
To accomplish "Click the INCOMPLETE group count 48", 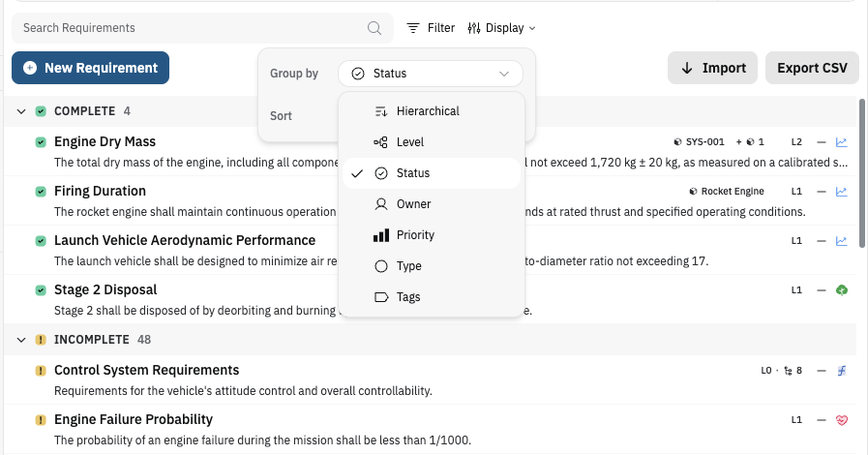I will 144,340.
